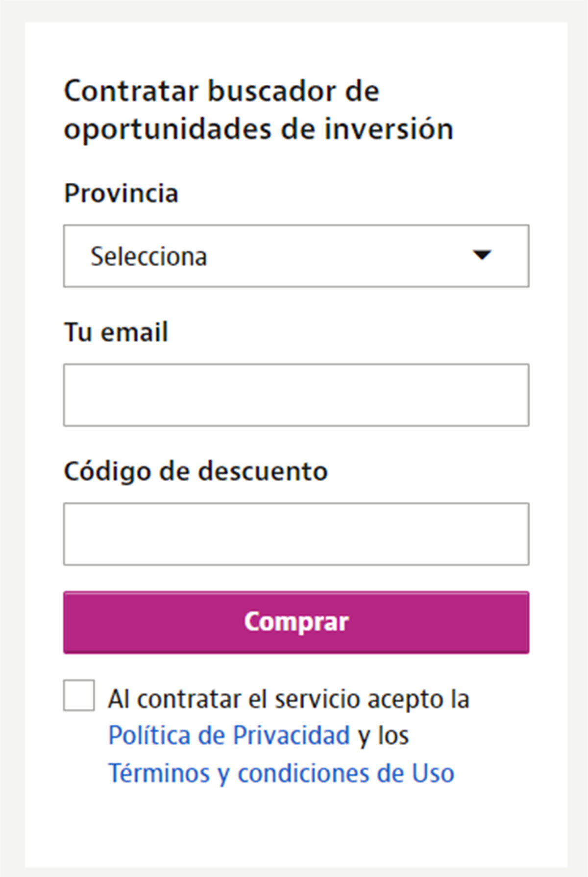Screen dimensions: 588x877
Task: Click the word 'Comprar' on the magenta button
Action: 296,622
